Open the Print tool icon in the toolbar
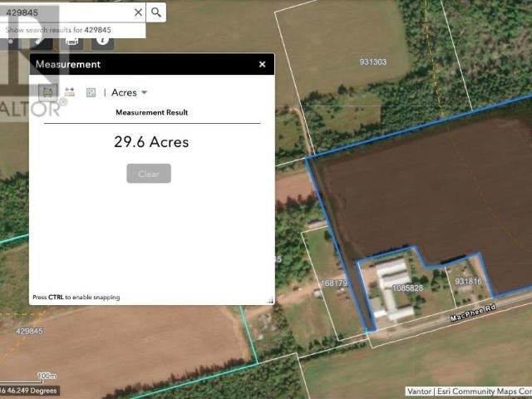 72,42
